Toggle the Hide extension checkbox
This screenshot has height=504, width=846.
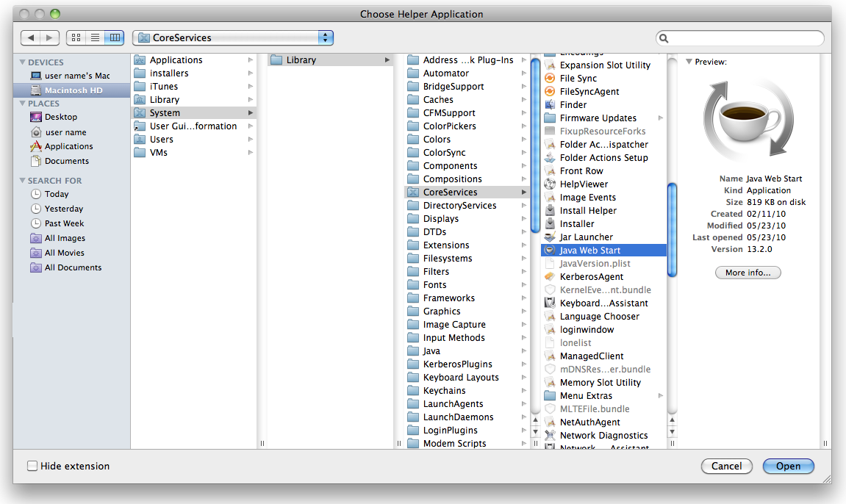(32, 466)
